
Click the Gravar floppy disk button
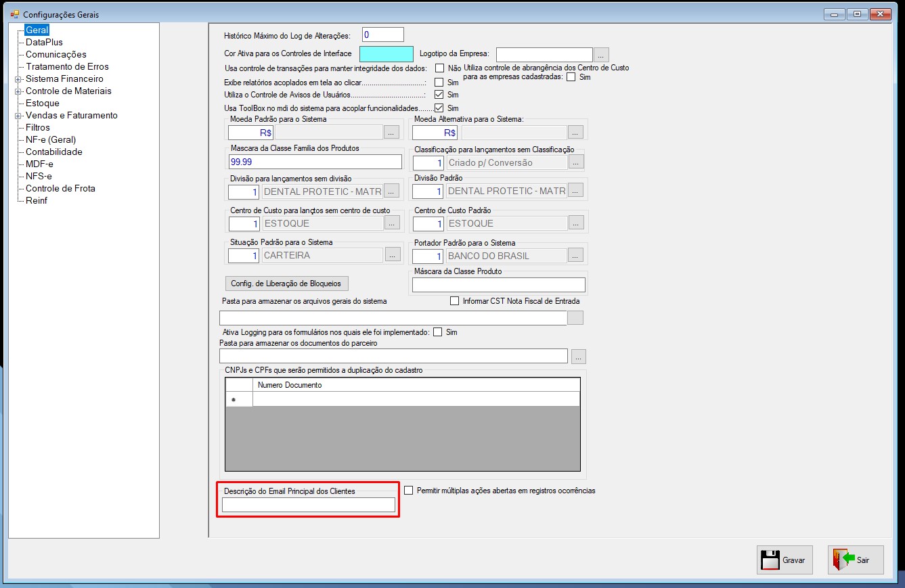pos(784,560)
